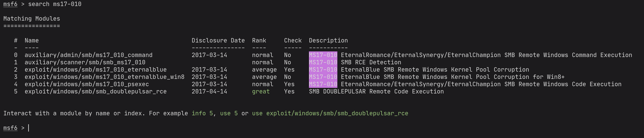The image size is (644, 138).
Task: Click the 'use exploit/windows/smb/smb_doublepulsar_rce' example text
Action: coord(330,113)
